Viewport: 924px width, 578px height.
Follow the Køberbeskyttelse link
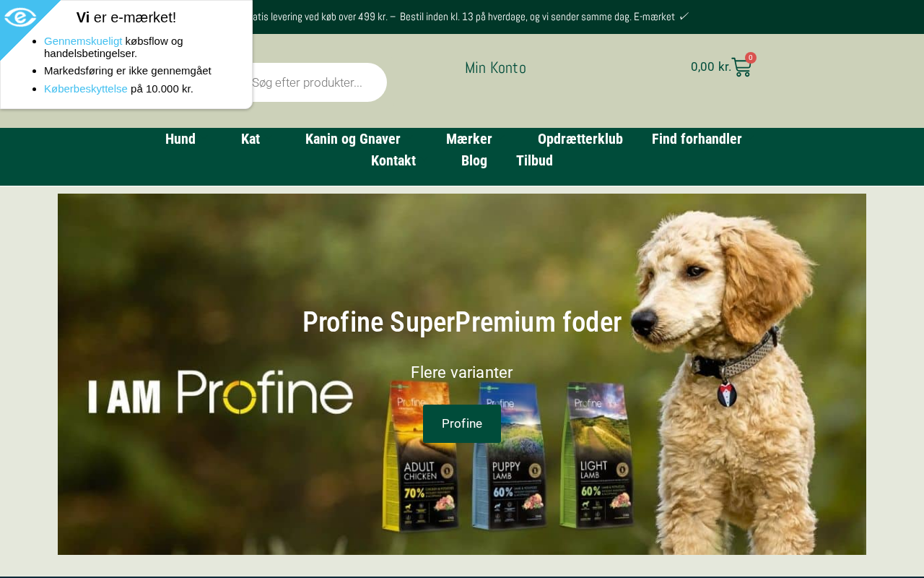[86, 89]
